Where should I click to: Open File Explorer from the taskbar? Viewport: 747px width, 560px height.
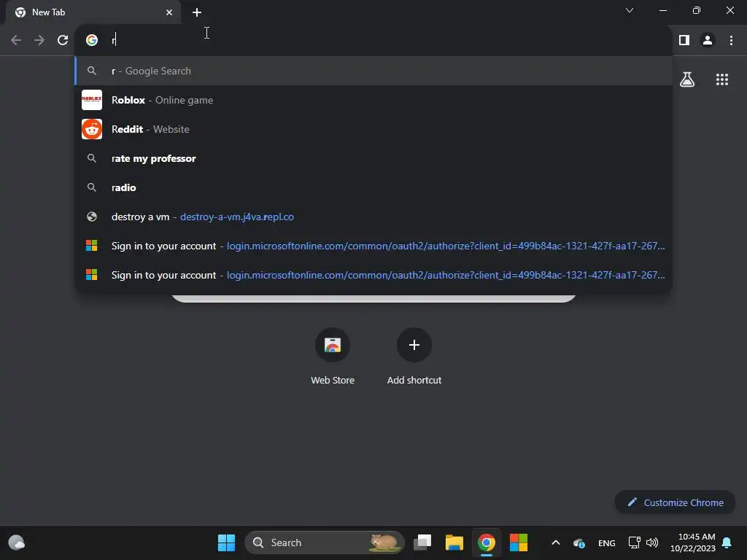[454, 542]
